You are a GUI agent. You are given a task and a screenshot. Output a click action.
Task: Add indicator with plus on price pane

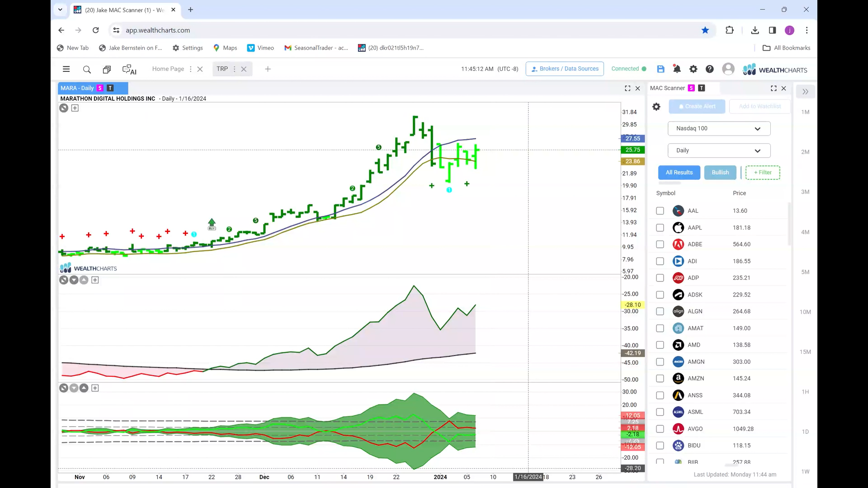[x=75, y=108]
